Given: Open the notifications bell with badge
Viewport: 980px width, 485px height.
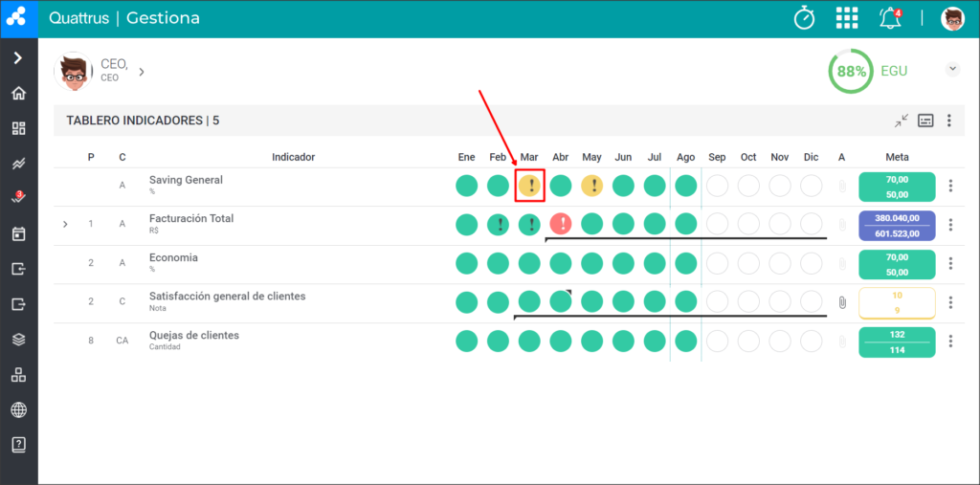Looking at the screenshot, I should (x=891, y=18).
